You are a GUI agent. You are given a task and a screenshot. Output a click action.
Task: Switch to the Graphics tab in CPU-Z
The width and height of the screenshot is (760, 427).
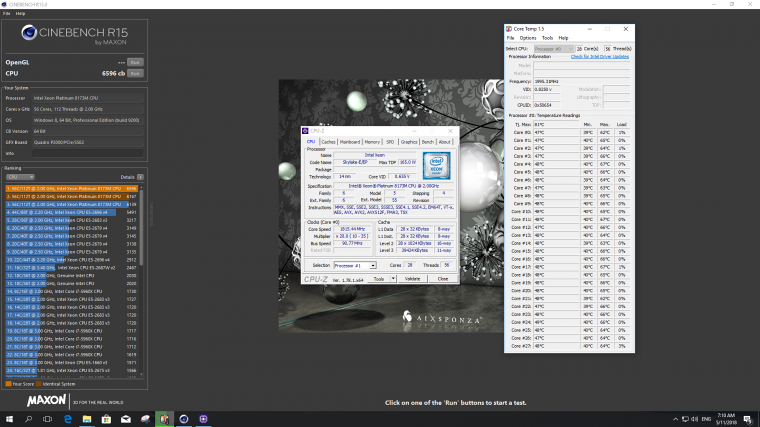409,142
